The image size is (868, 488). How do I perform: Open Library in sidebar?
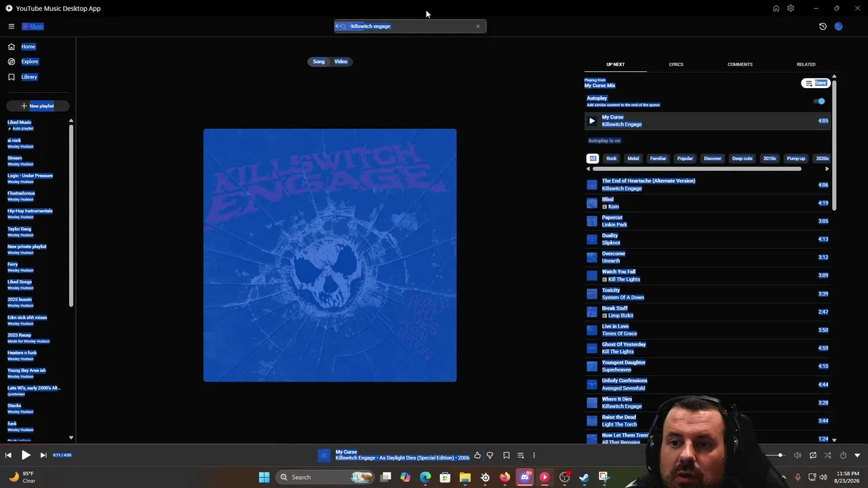(29, 77)
